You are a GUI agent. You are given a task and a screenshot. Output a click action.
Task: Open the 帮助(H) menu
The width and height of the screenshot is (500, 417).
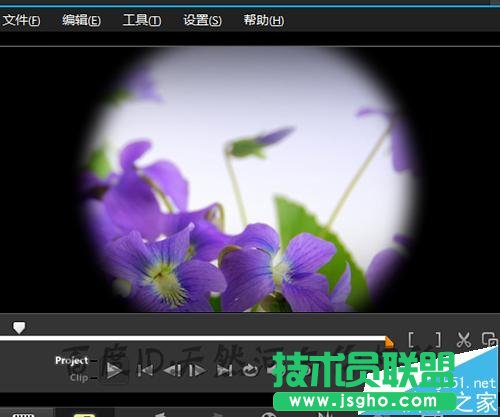point(263,21)
